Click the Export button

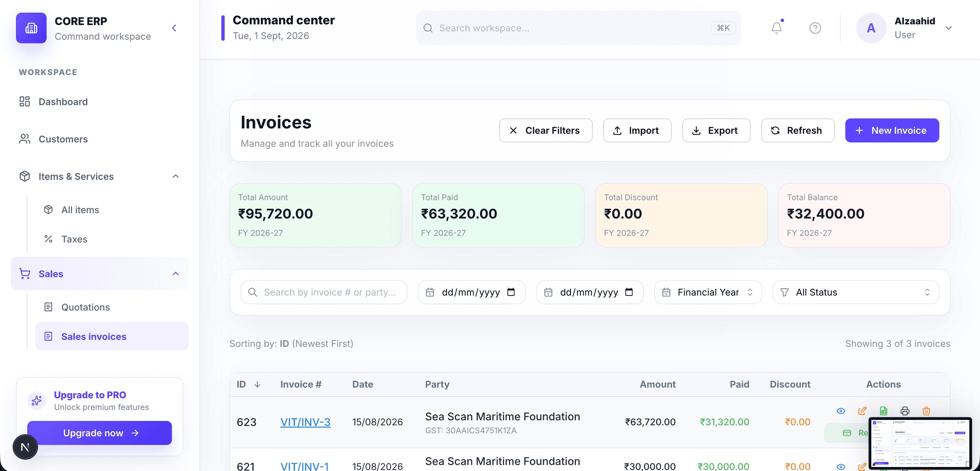click(x=716, y=131)
